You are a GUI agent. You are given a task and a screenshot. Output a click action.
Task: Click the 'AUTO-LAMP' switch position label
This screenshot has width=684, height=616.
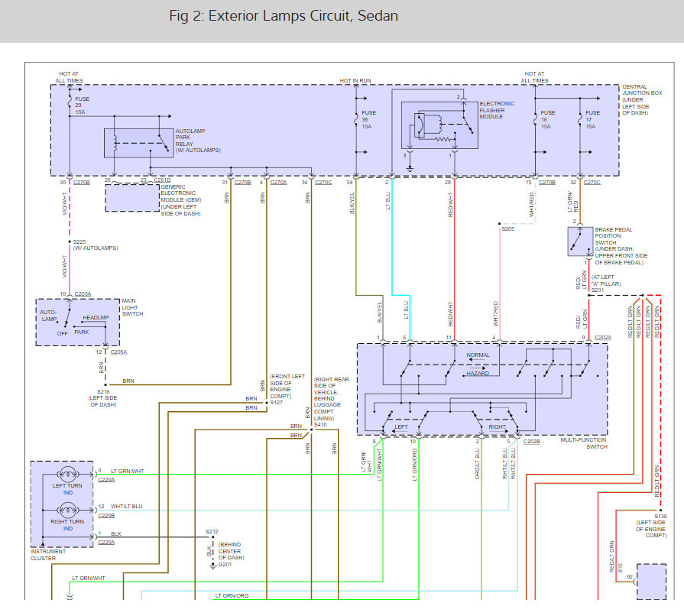point(48,316)
